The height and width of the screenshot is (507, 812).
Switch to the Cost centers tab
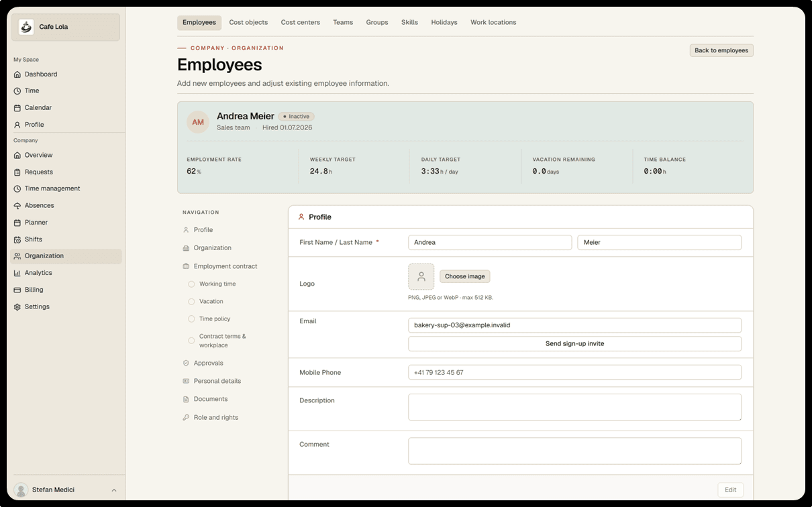(x=301, y=23)
